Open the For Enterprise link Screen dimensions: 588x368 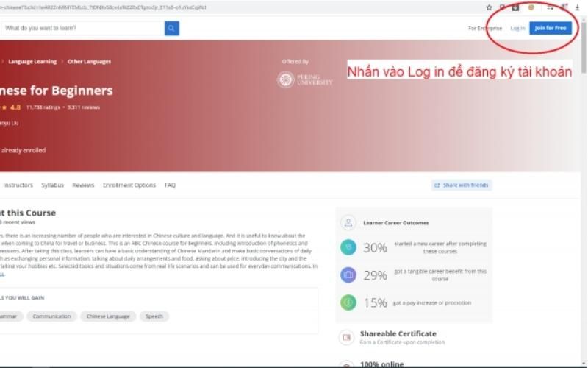[x=485, y=28]
